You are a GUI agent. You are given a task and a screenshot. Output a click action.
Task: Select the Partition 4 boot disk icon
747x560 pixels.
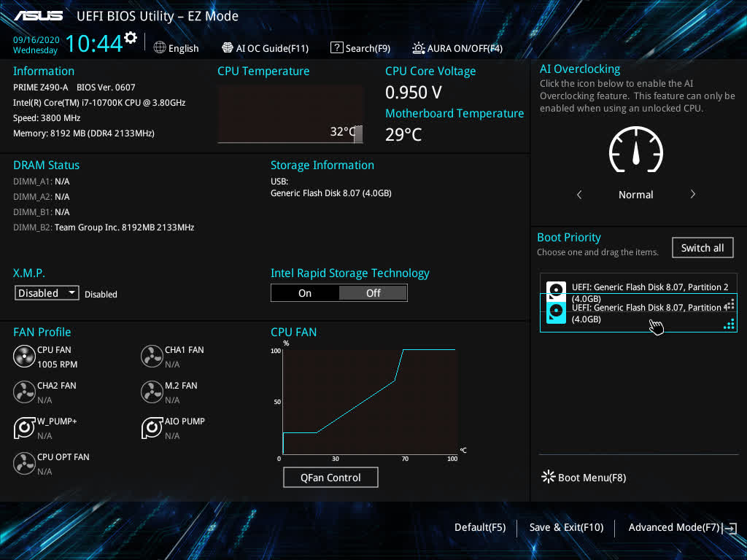tap(556, 312)
